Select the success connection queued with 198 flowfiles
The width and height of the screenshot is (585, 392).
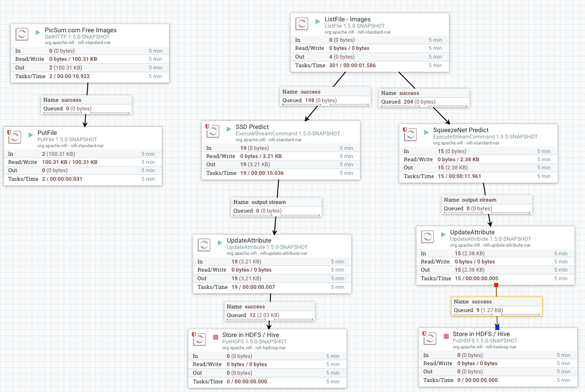point(325,96)
